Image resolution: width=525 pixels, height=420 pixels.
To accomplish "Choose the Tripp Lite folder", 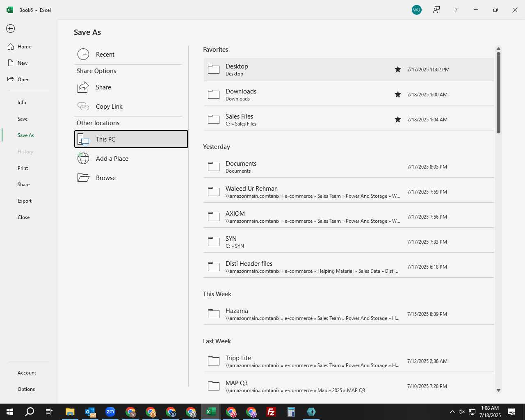I will click(349, 361).
